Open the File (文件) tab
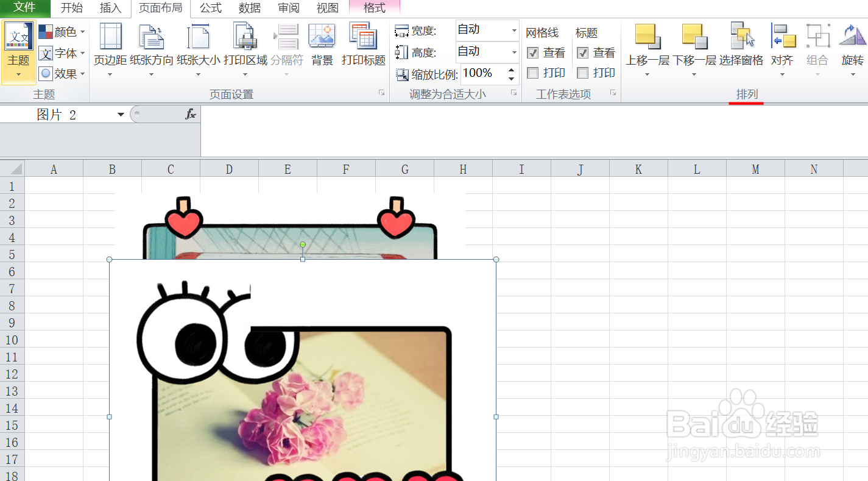Image resolution: width=868 pixels, height=481 pixels. click(x=25, y=8)
